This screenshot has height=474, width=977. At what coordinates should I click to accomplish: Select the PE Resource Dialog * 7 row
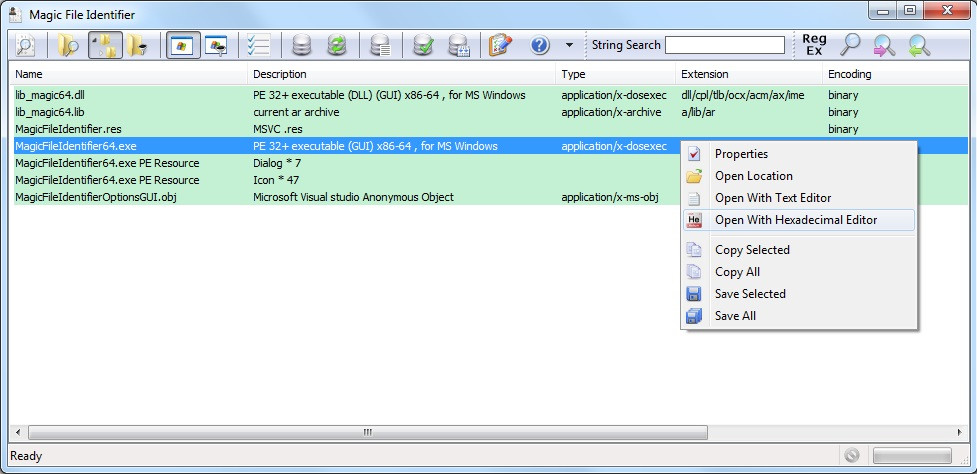tap(346, 163)
